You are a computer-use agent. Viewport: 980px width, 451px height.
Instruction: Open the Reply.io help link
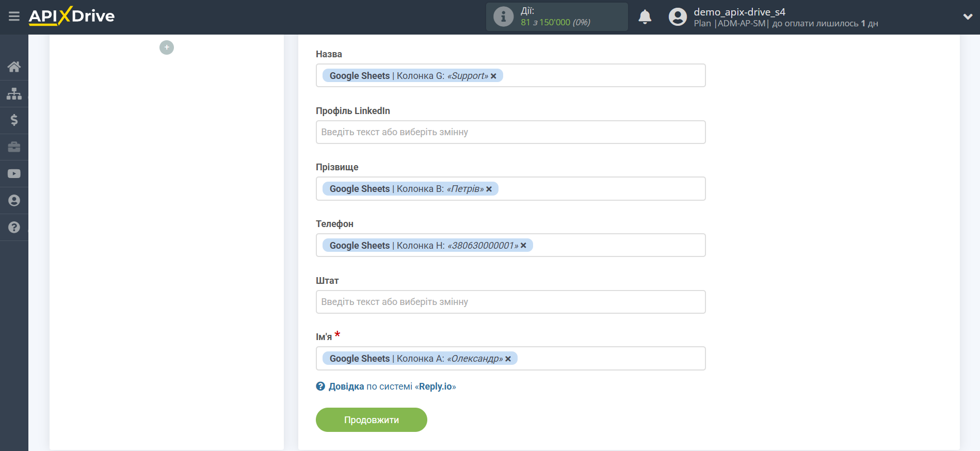click(x=392, y=386)
